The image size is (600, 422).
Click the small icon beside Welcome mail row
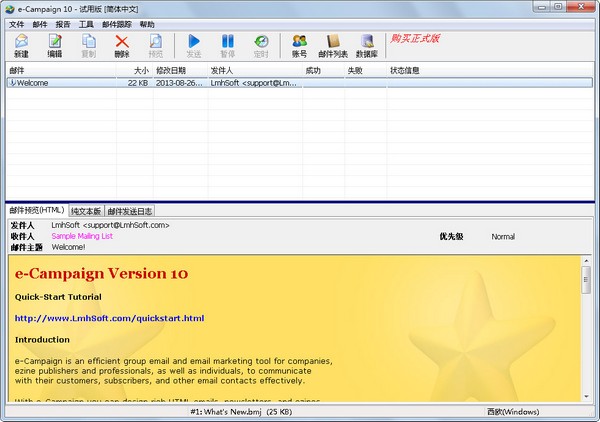point(12,82)
